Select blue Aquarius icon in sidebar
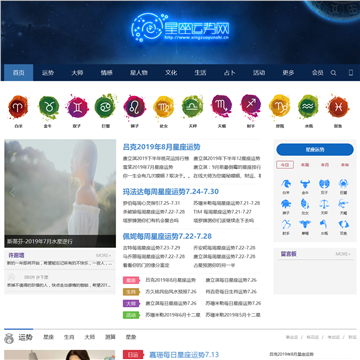Image resolution: width=360 pixels, height=360 pixels. 324,224
